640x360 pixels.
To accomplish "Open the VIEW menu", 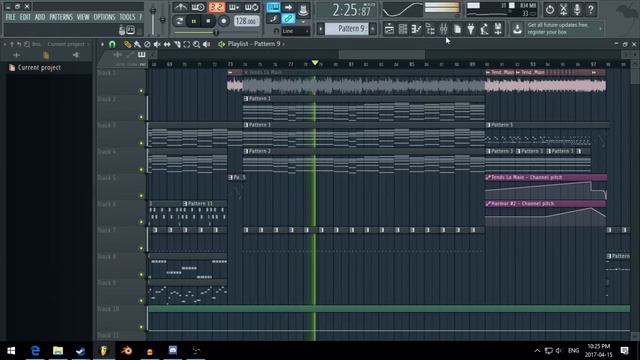I will point(83,17).
